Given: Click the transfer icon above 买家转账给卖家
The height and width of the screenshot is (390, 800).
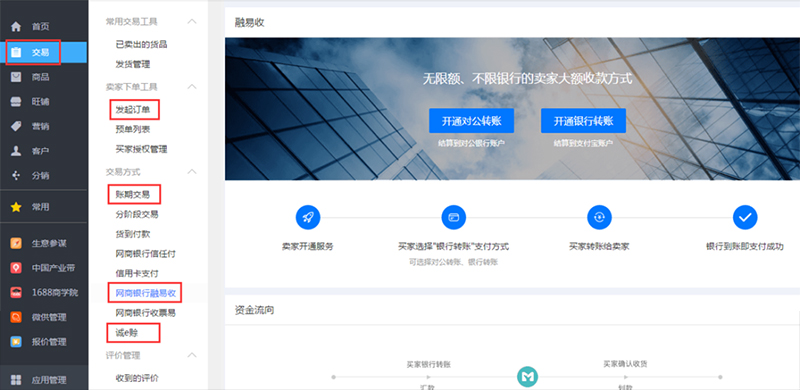Looking at the screenshot, I should point(599,217).
